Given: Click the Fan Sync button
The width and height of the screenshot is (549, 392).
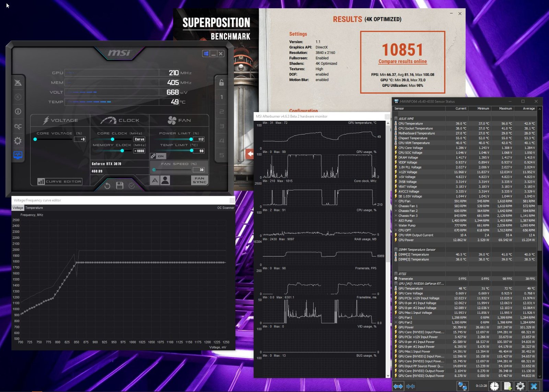Looking at the screenshot, I should (x=199, y=180).
